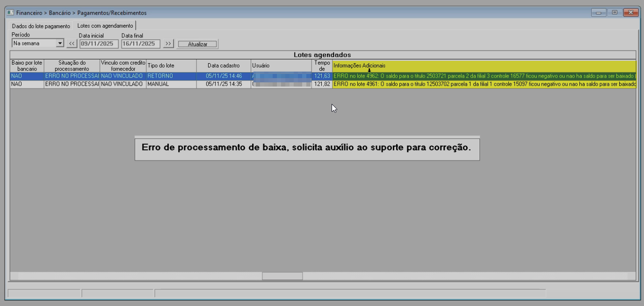Click ERRO NO PROCESSA cell in RETORNO row
Image resolution: width=644 pixels, height=306 pixels.
point(72,76)
